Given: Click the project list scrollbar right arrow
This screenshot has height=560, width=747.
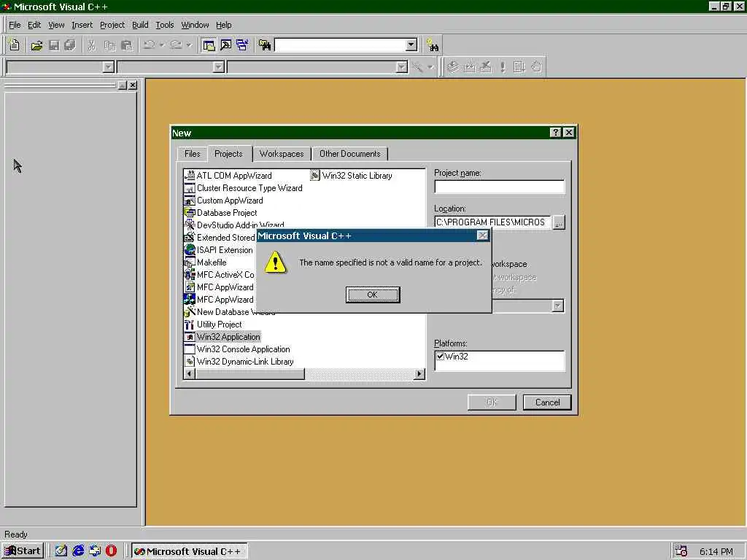Looking at the screenshot, I should 419,374.
